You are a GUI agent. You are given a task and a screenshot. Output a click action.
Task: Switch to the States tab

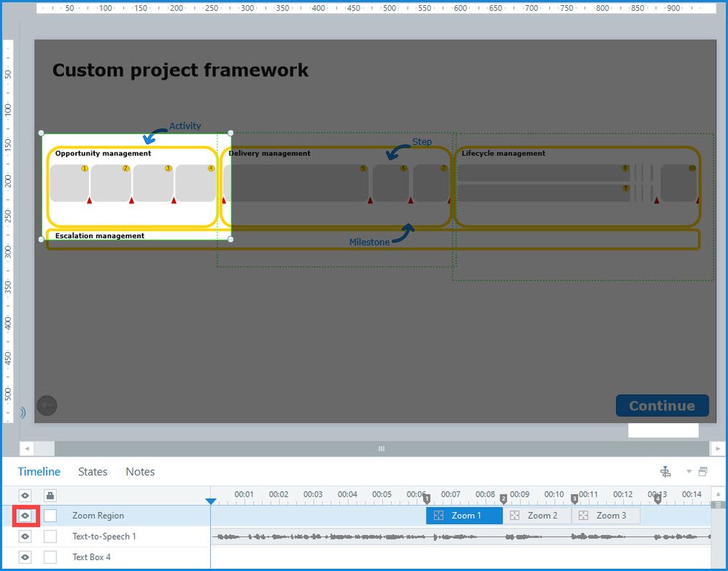pos(93,472)
